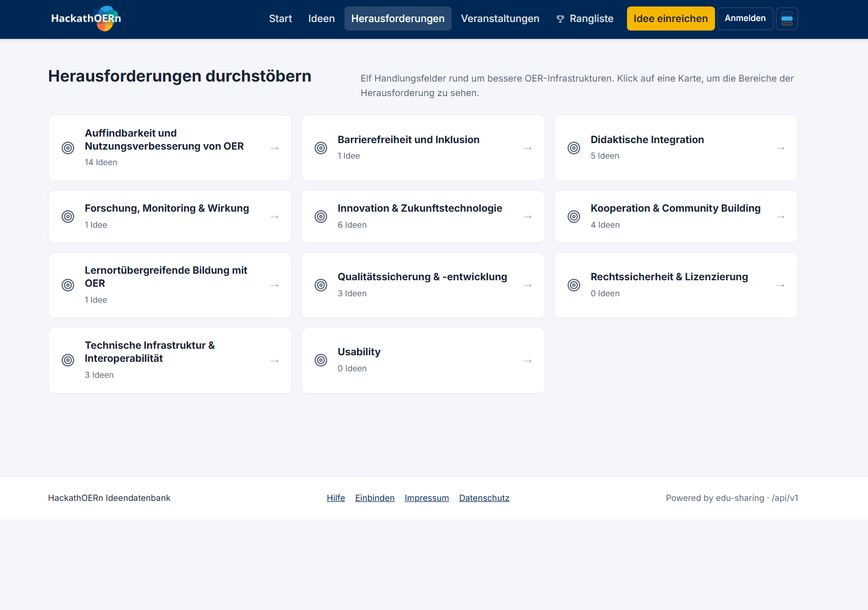
Task: Click arrow on Didaktische Integration card
Action: [780, 148]
